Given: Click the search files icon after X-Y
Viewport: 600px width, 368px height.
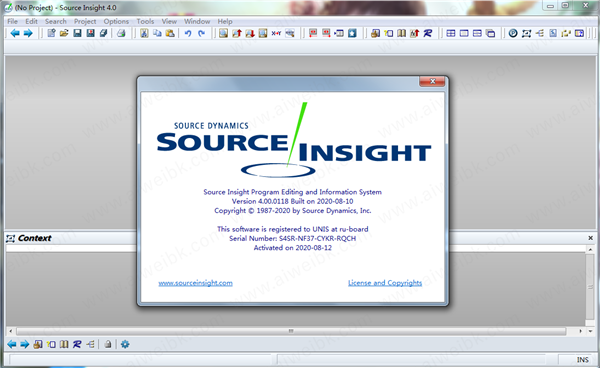Looking at the screenshot, I should click(x=290, y=33).
